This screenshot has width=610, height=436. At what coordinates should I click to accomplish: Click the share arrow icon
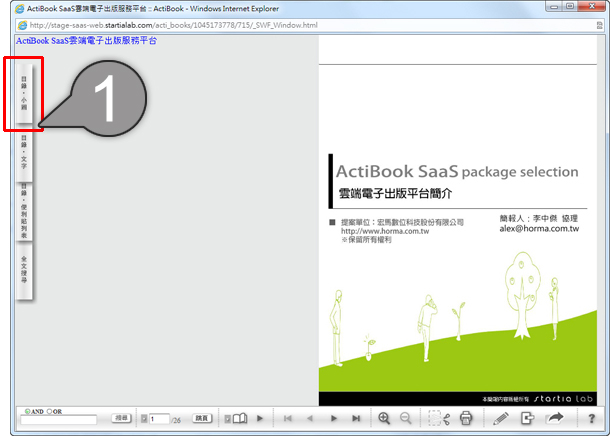point(555,418)
